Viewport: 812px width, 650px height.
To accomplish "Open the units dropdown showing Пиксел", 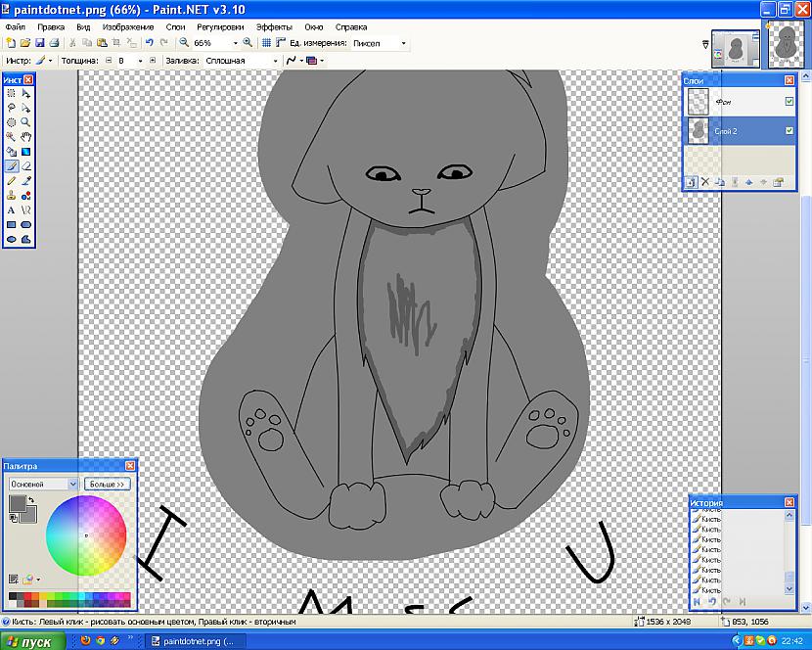I will click(403, 43).
